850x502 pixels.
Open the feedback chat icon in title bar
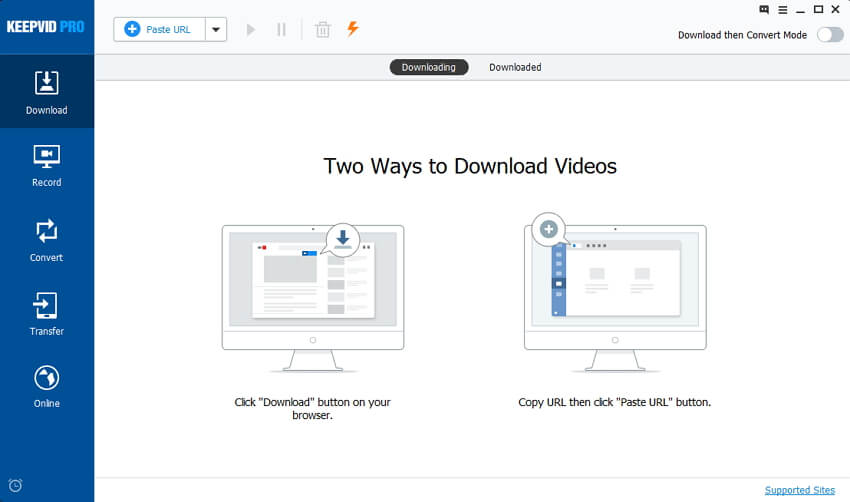[x=764, y=9]
